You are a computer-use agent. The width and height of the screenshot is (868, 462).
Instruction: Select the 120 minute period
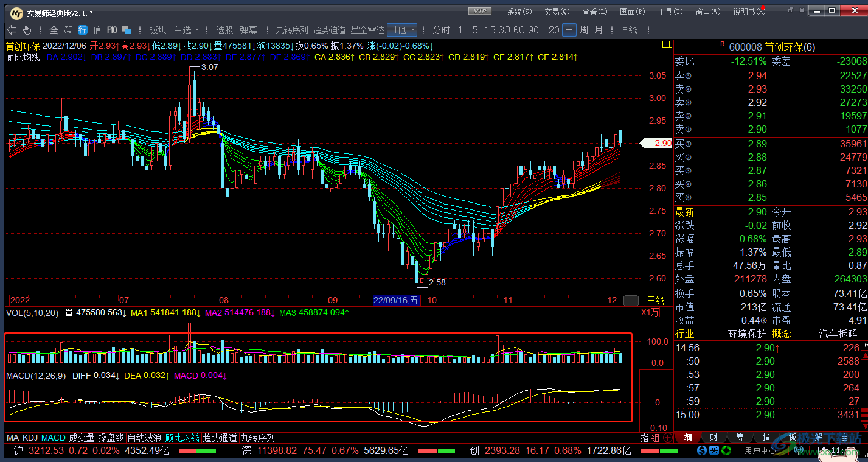551,30
